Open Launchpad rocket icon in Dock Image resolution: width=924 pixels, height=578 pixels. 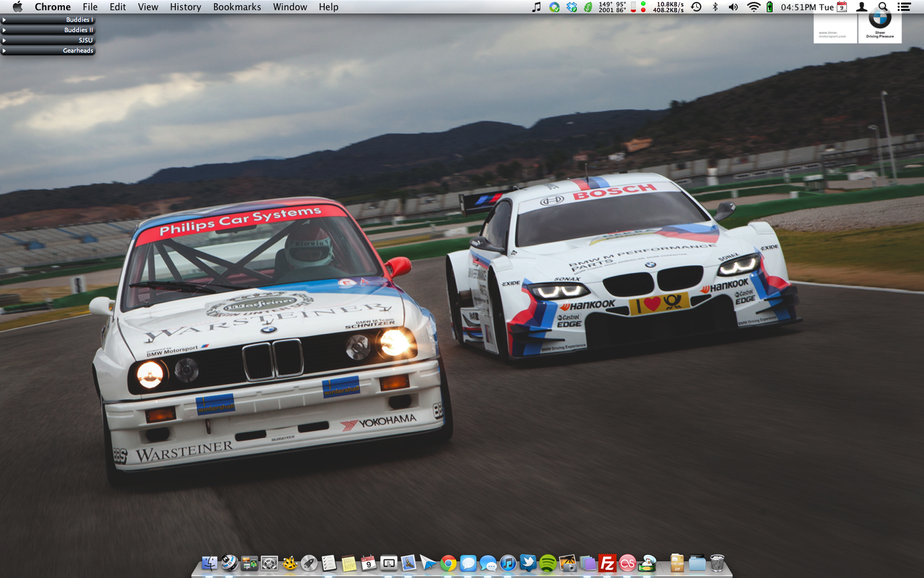[309, 563]
